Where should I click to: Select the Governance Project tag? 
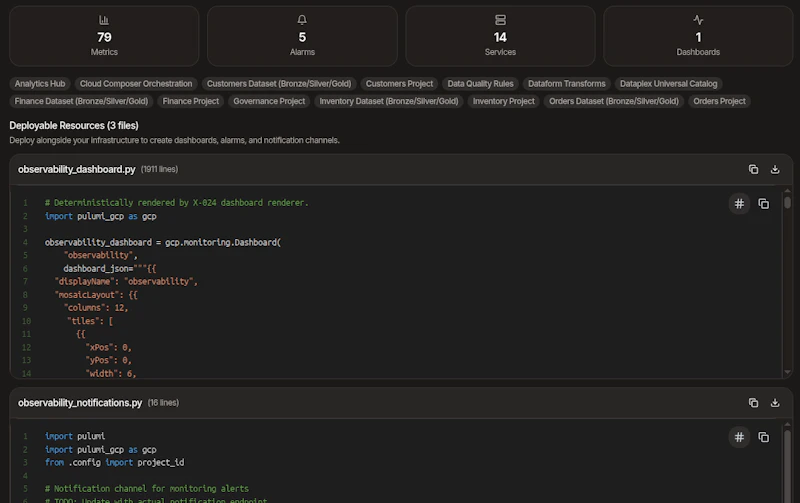[269, 101]
